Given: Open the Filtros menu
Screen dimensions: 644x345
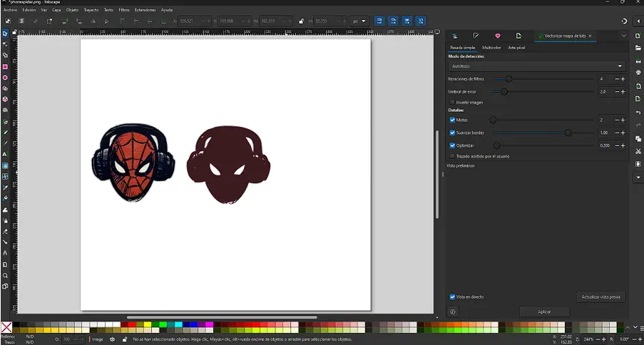Looking at the screenshot, I should click(124, 9).
